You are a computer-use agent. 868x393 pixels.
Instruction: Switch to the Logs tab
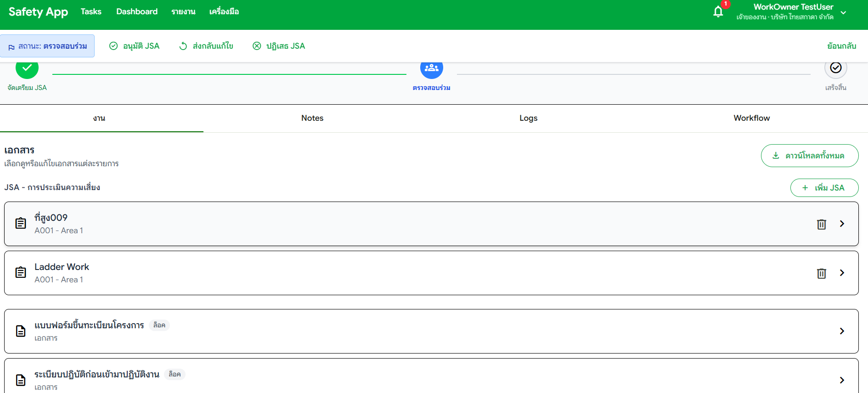click(x=529, y=118)
